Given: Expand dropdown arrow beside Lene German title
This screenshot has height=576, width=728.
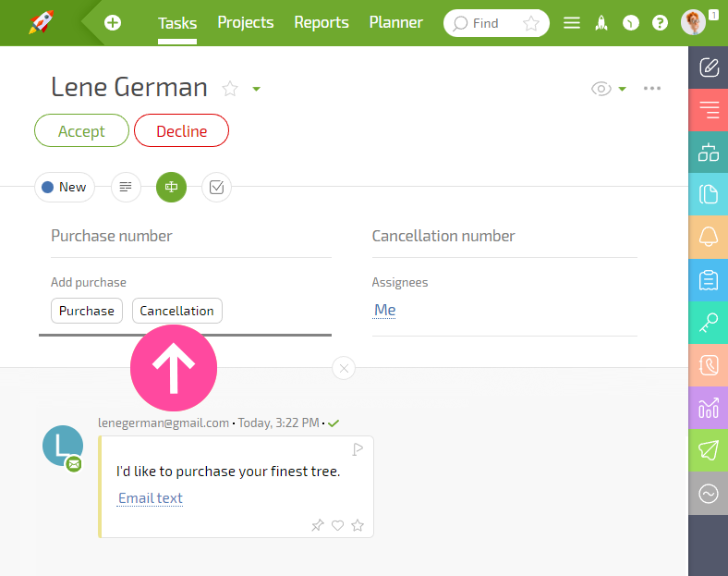Looking at the screenshot, I should tap(256, 89).
